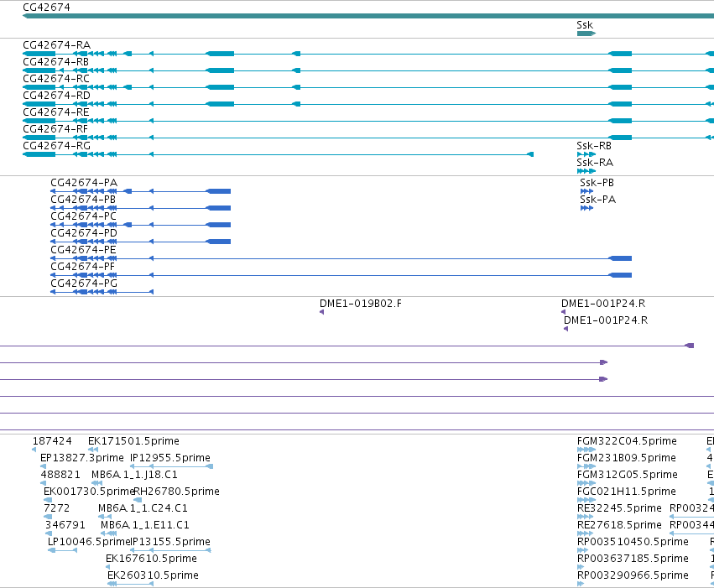Image resolution: width=714 pixels, height=588 pixels.
Task: Select transcript CG42674-RB label
Action: coord(56,62)
